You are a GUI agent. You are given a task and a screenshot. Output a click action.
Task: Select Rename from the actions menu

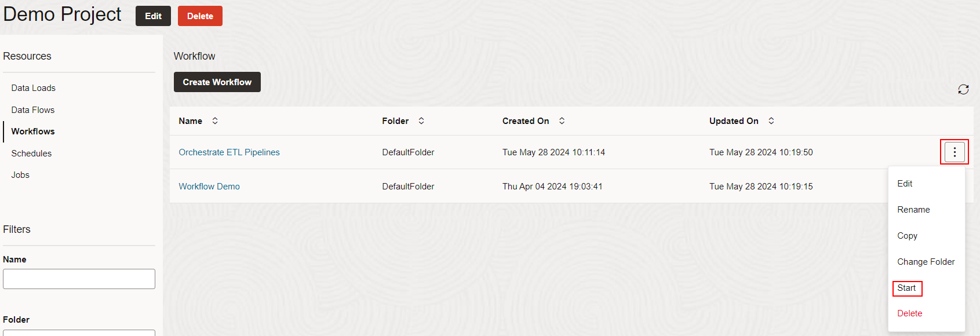[x=913, y=210]
